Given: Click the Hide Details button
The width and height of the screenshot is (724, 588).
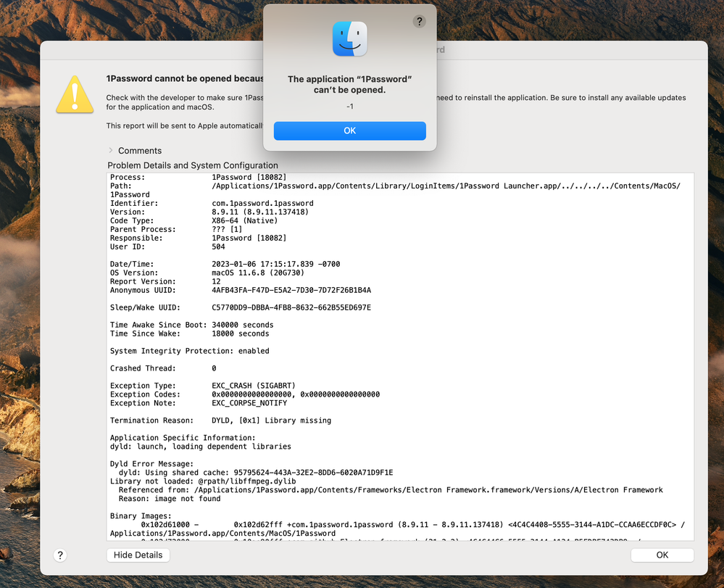Looking at the screenshot, I should tap(138, 555).
